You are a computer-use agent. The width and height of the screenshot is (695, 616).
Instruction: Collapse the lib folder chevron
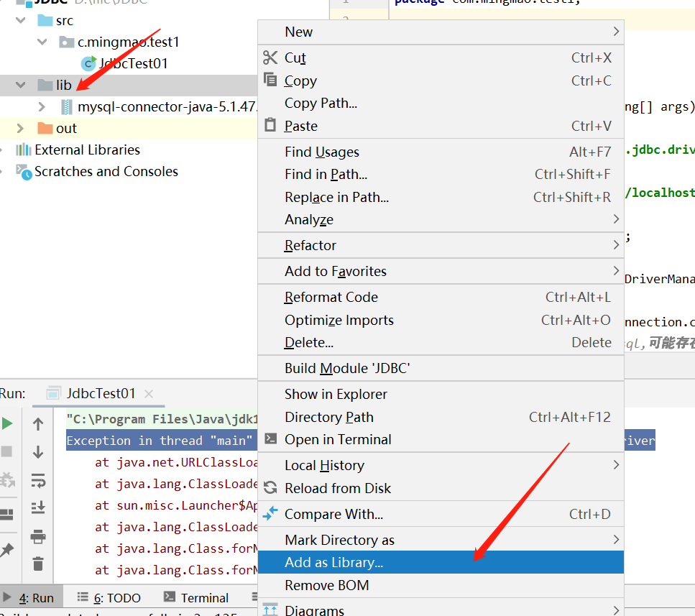tap(20, 85)
